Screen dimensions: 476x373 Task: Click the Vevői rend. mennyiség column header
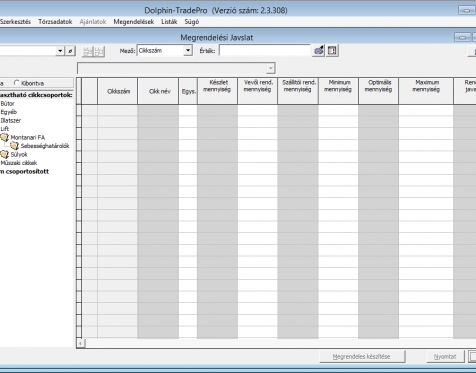point(258,91)
